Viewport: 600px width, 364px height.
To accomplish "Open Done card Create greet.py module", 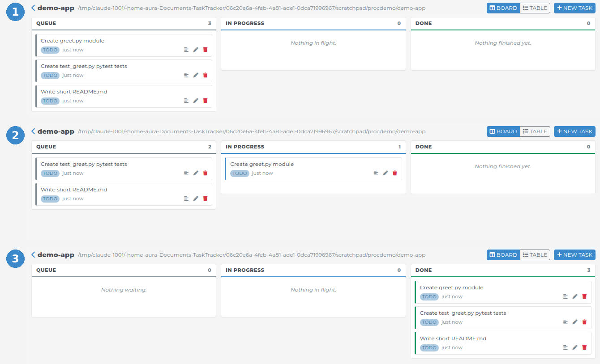I will [503, 292].
